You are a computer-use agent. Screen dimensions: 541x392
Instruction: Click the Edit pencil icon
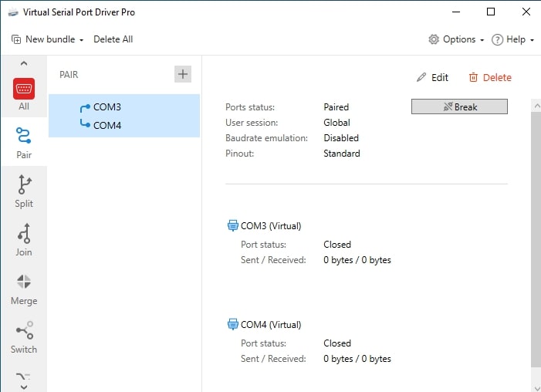(421, 77)
